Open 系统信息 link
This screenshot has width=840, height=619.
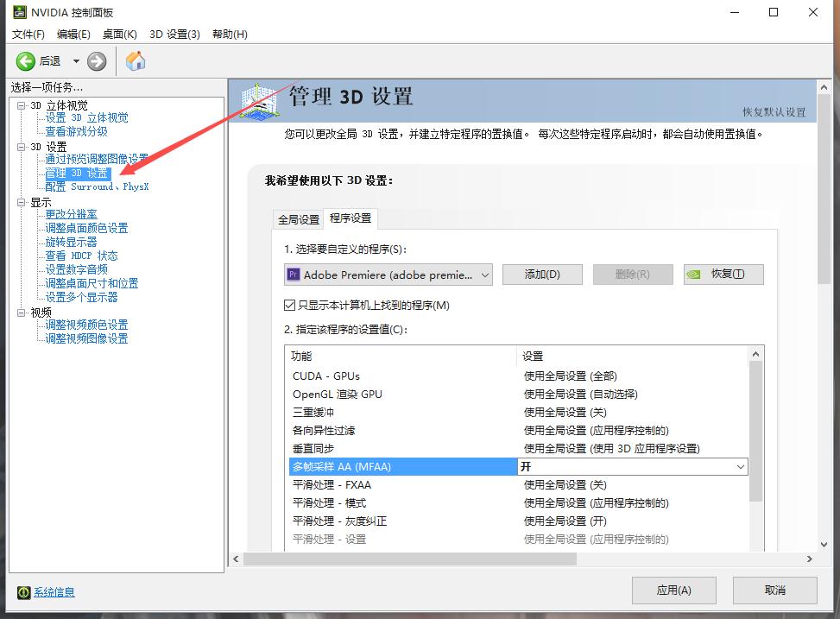tap(54, 592)
